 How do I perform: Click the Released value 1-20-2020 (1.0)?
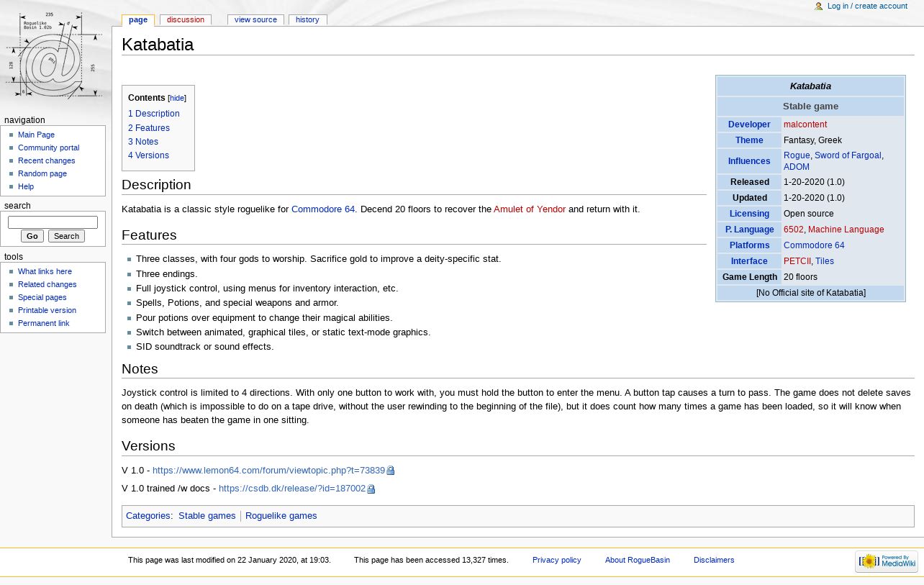pyautogui.click(x=814, y=182)
